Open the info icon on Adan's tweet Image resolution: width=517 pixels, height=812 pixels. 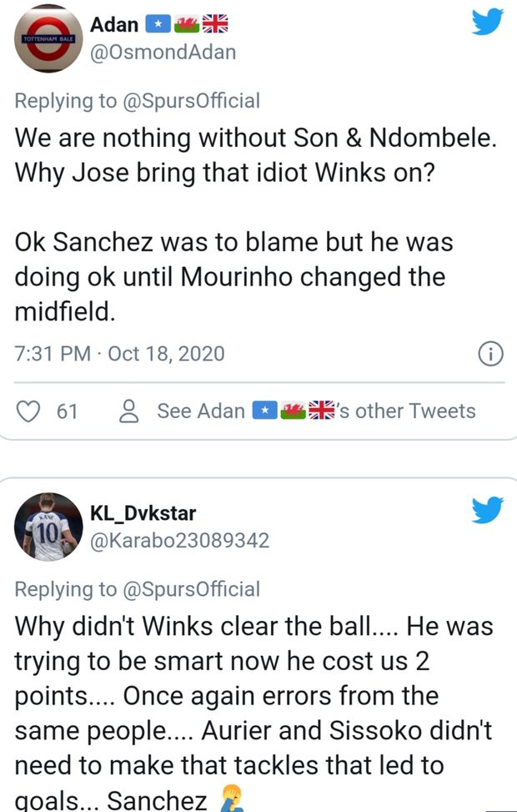(491, 354)
